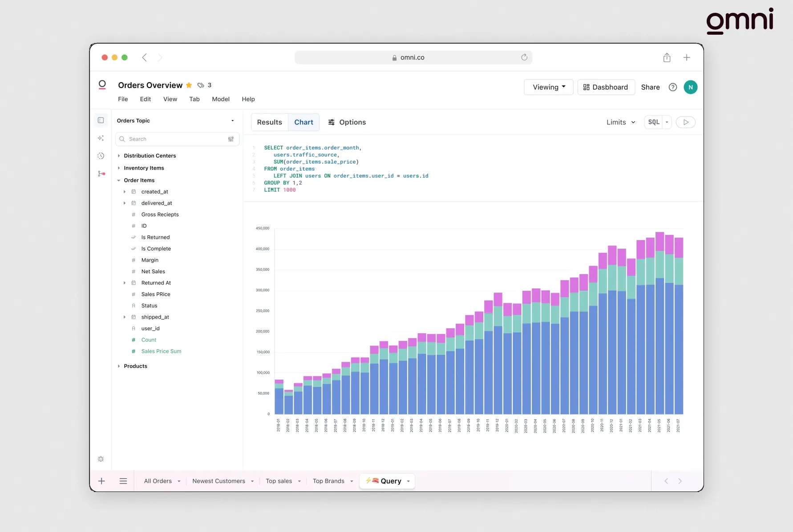This screenshot has width=793, height=532.
Task: Open the SQL dropdown arrow
Action: coord(667,122)
